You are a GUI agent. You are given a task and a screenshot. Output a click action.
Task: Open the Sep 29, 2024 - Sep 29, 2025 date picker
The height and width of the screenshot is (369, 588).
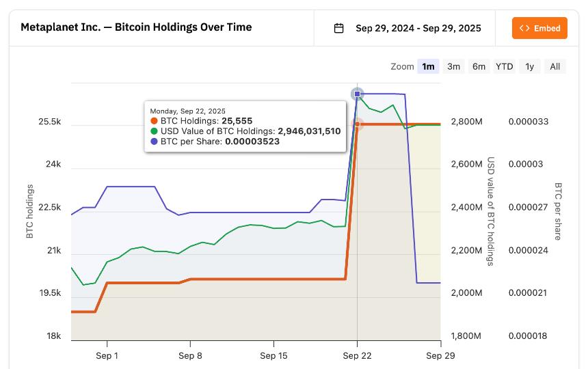click(x=407, y=28)
